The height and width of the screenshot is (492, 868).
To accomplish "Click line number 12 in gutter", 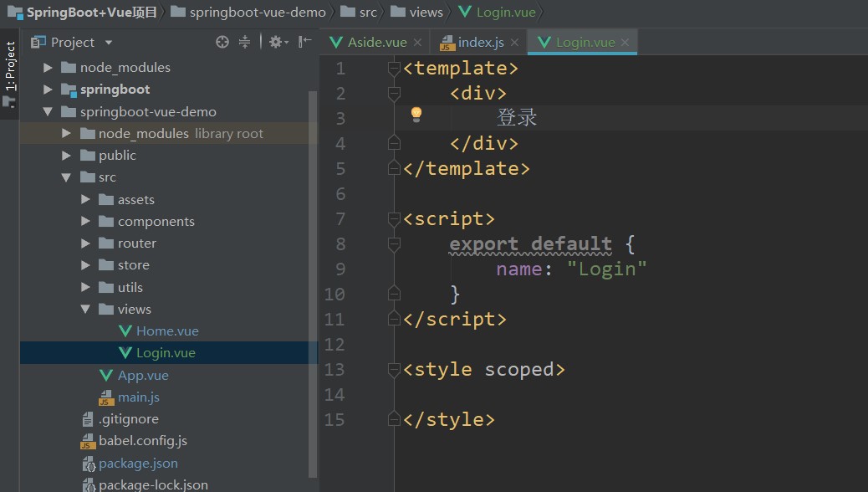I will point(334,345).
